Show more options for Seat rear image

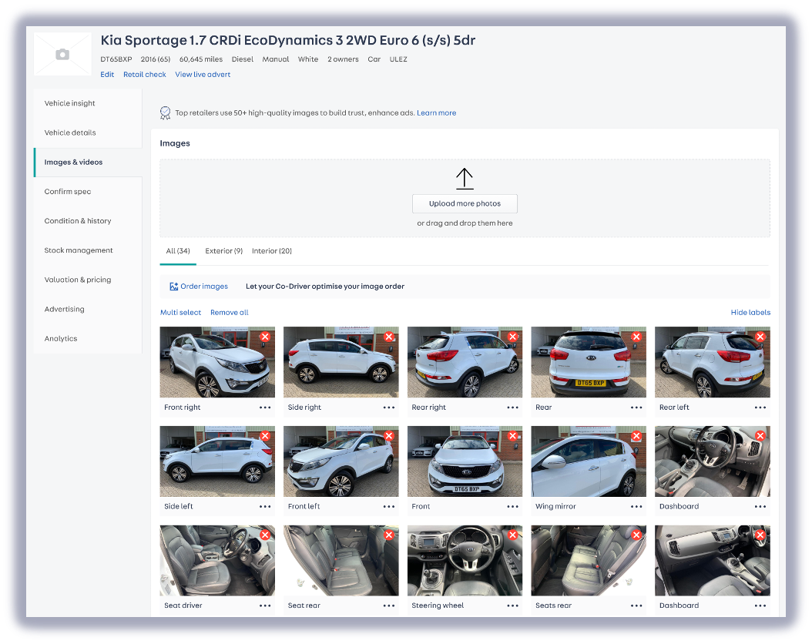point(389,605)
